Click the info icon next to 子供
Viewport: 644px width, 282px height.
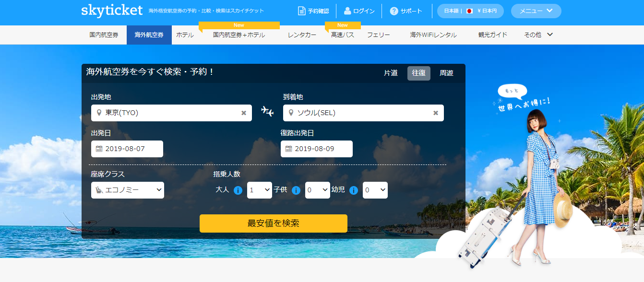[296, 190]
